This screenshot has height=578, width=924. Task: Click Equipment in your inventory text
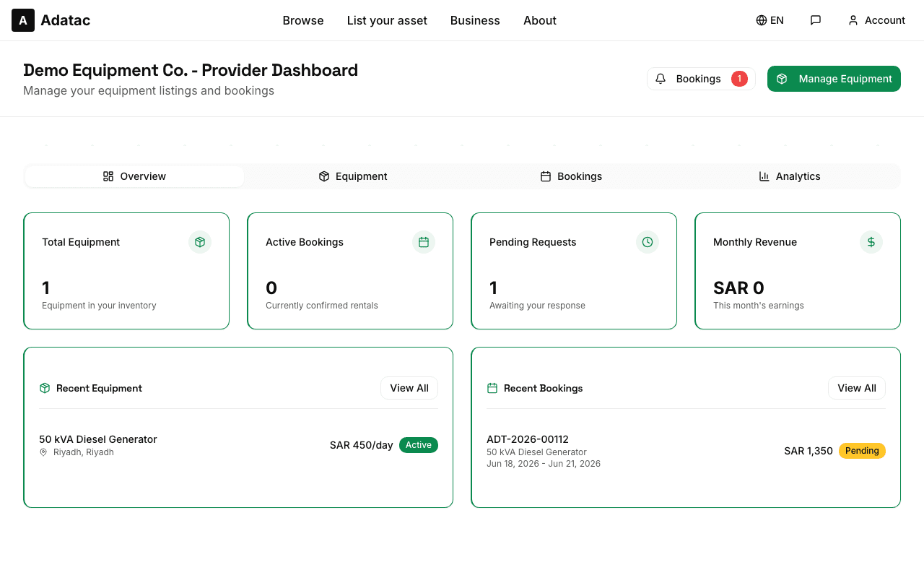point(99,306)
